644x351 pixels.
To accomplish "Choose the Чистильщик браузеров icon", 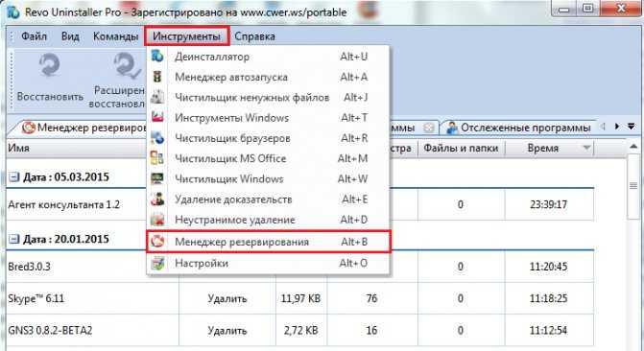I will pyautogui.click(x=157, y=138).
